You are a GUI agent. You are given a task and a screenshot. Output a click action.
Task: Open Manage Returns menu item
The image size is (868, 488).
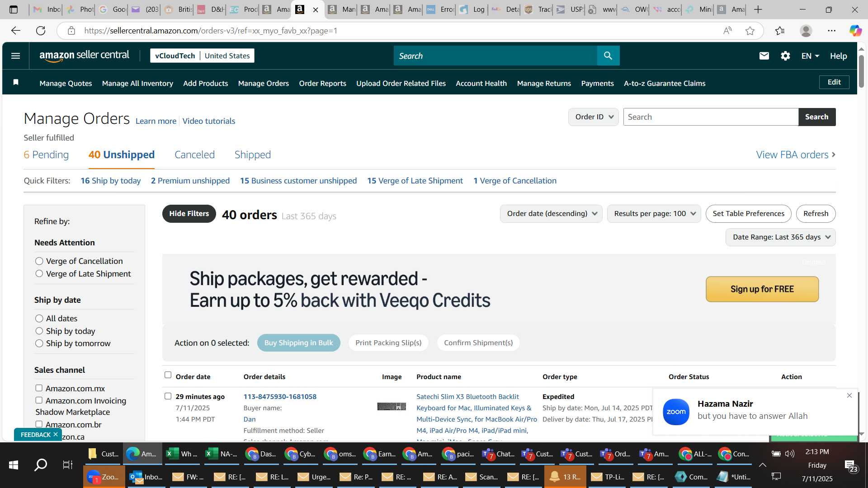544,83
